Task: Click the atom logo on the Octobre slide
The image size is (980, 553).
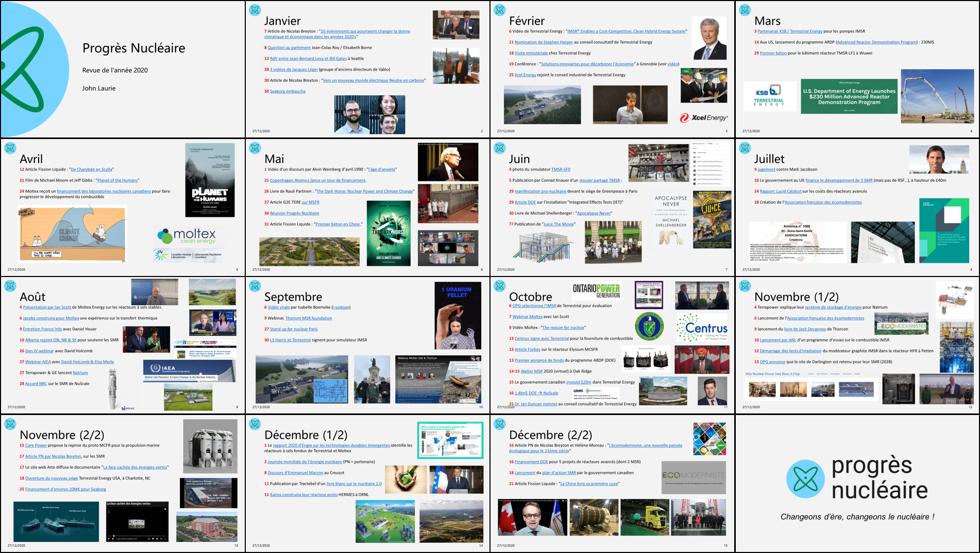Action: [x=499, y=286]
